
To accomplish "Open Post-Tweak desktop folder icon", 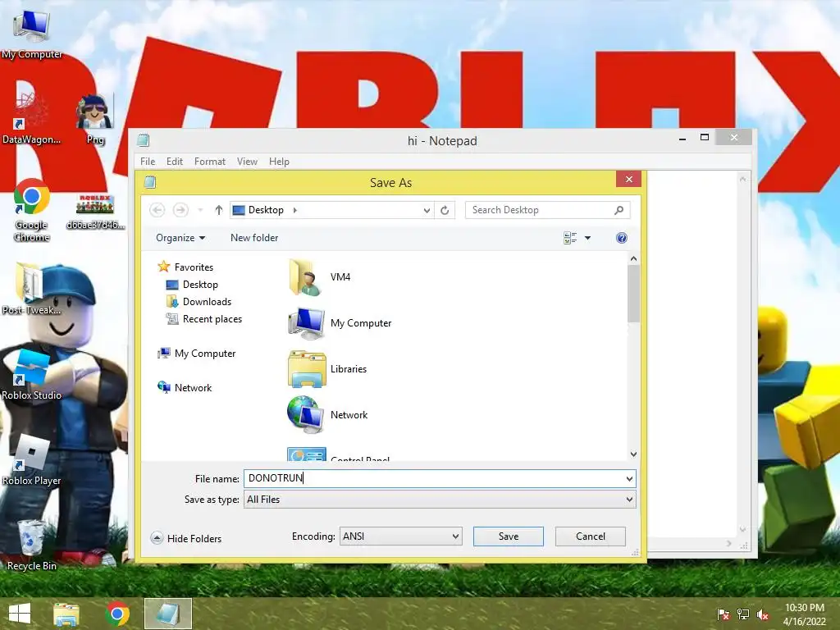I will 30,289.
